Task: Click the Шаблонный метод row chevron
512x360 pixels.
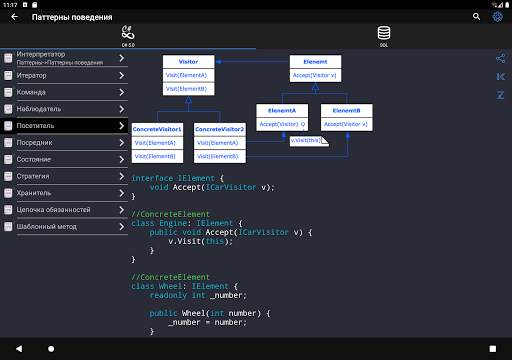Action: point(122,226)
